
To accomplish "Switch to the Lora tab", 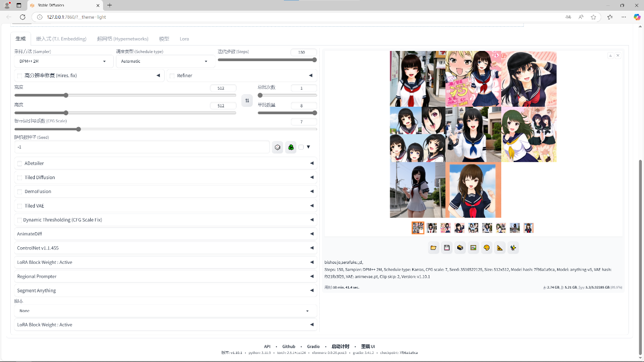I will coord(184,39).
